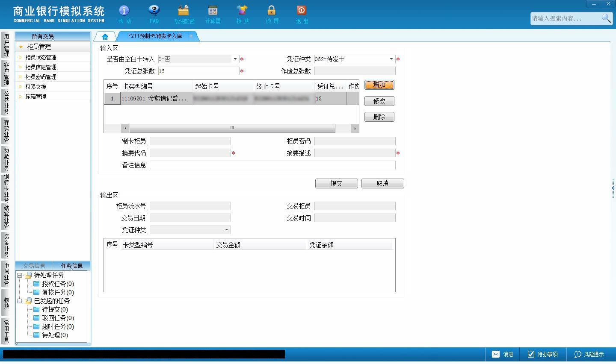
Task: Open 柜员密码管理 menu item
Action: coord(41,77)
